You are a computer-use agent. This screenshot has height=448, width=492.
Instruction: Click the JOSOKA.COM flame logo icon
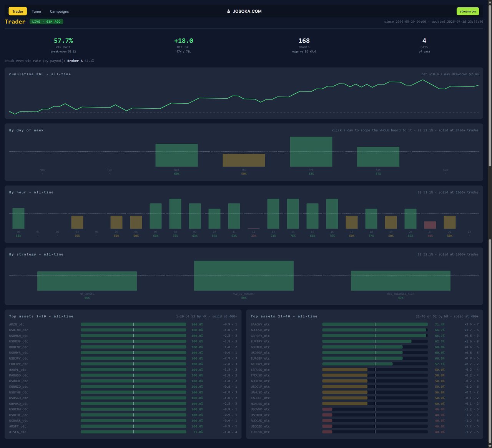tap(229, 11)
